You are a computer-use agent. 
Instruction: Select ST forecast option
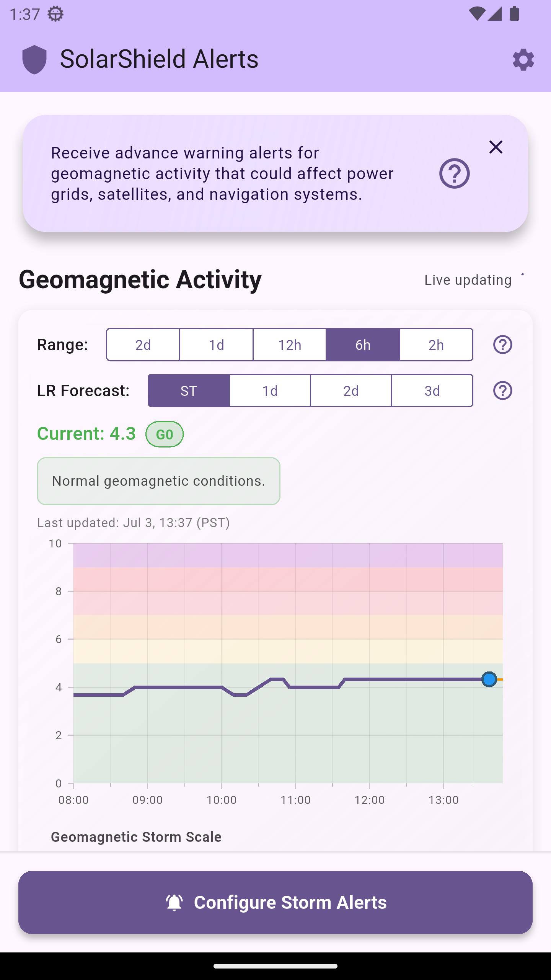[189, 390]
